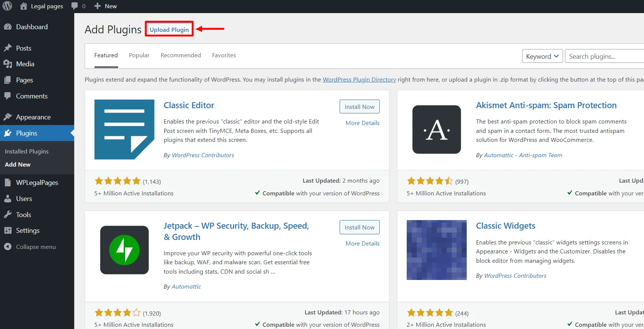644x329 pixels.
Task: Open the Media library icon
Action: [x=7, y=64]
